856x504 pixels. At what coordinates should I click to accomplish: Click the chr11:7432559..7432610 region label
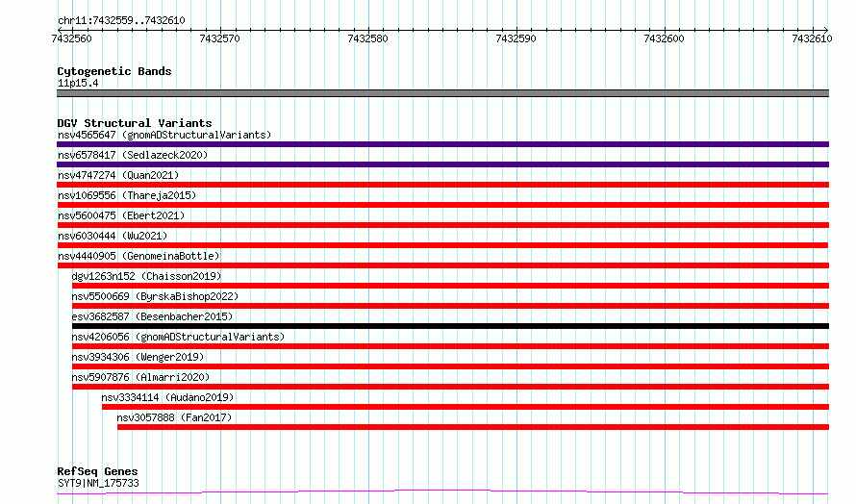coord(121,20)
